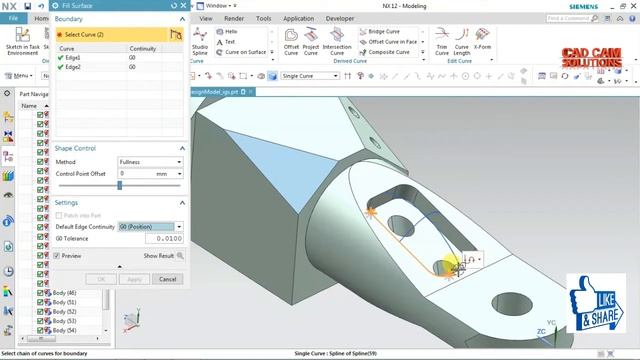The width and height of the screenshot is (640, 360).
Task: Open the File tab
Action: pyautogui.click(x=13, y=18)
